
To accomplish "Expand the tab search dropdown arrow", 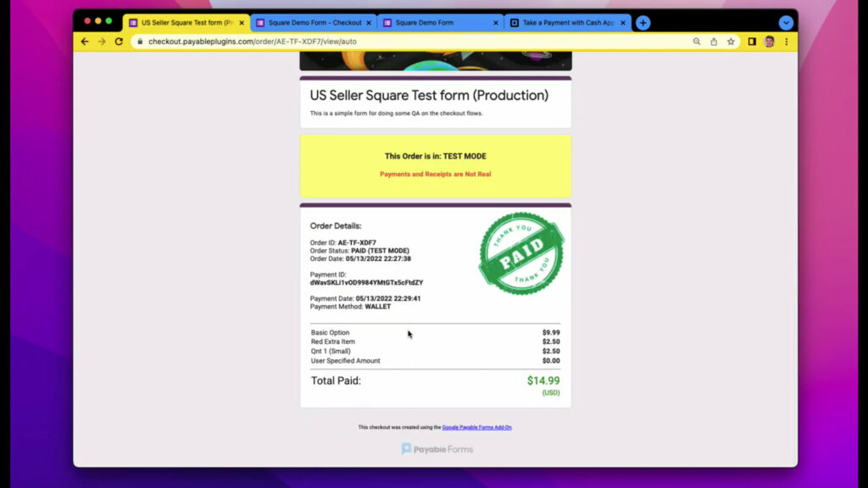I will 786,23.
